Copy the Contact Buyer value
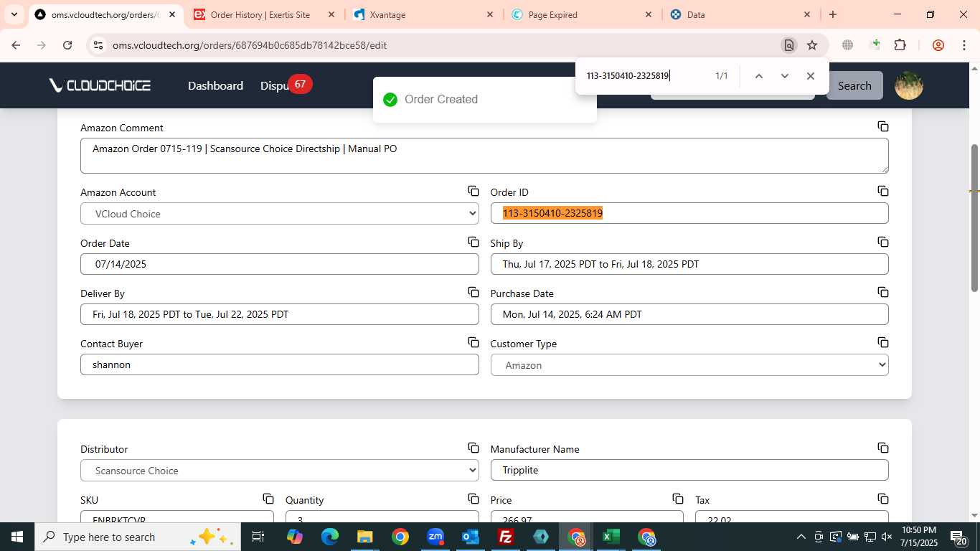 click(x=473, y=343)
